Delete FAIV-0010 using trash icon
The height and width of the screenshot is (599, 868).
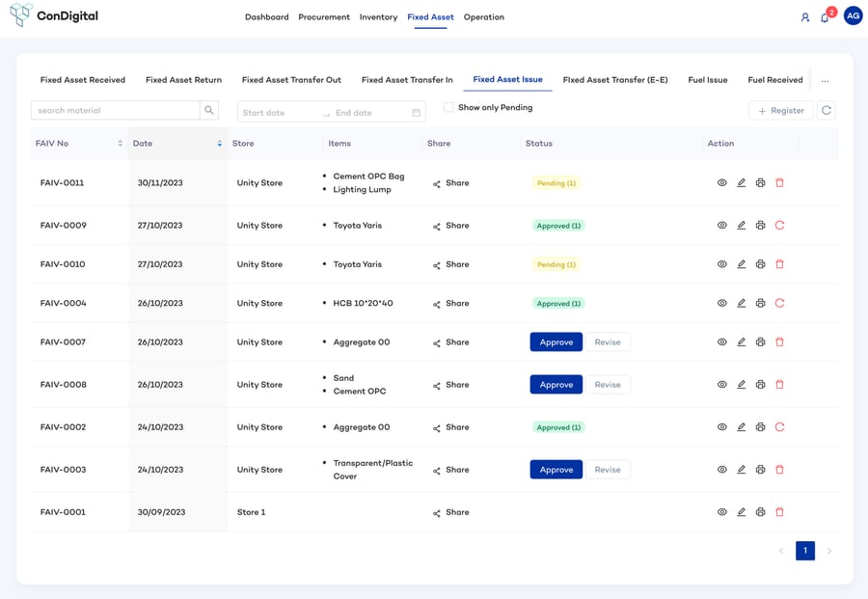point(779,264)
